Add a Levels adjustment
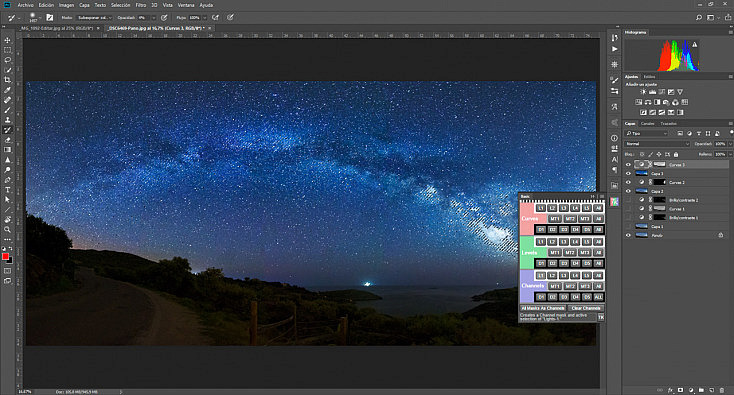 point(652,92)
